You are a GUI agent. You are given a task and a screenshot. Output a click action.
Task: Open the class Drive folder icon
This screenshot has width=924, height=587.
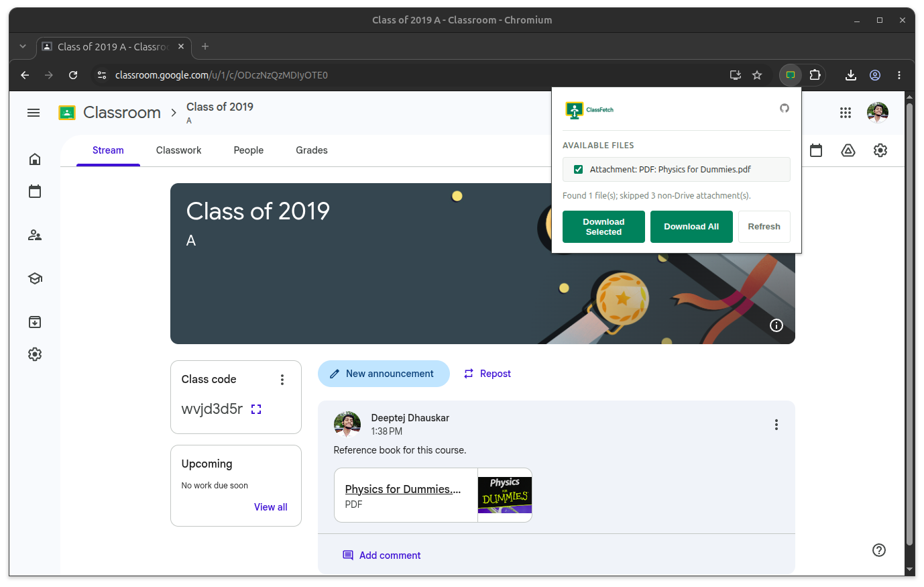click(848, 150)
